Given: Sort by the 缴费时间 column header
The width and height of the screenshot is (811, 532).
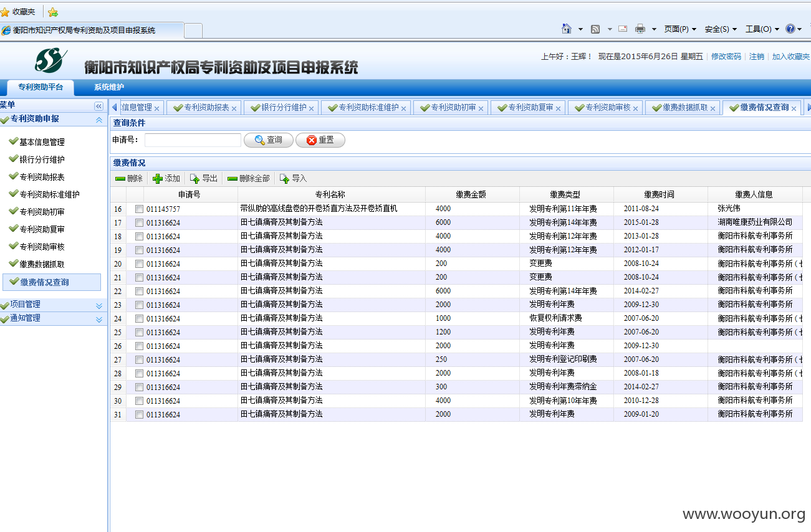Looking at the screenshot, I should [660, 194].
